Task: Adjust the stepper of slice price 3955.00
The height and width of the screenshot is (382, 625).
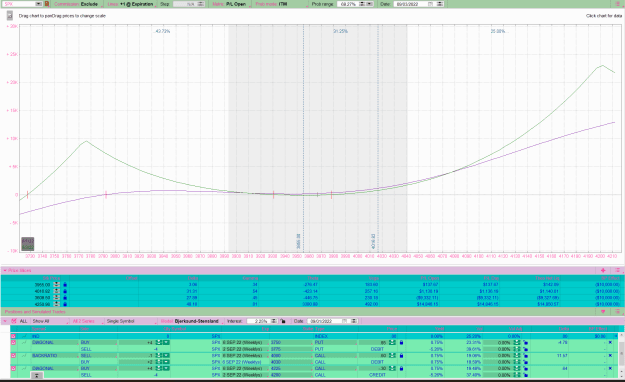Action: point(57,285)
